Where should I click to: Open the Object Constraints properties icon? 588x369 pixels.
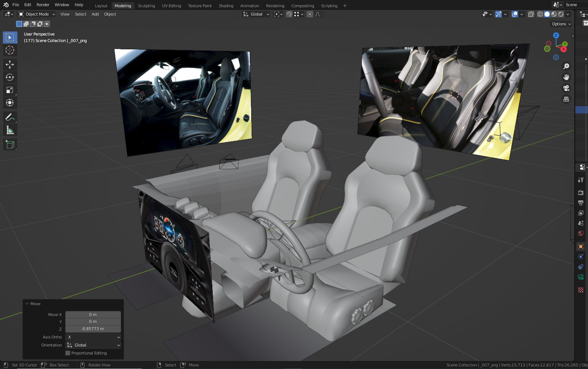[581, 267]
